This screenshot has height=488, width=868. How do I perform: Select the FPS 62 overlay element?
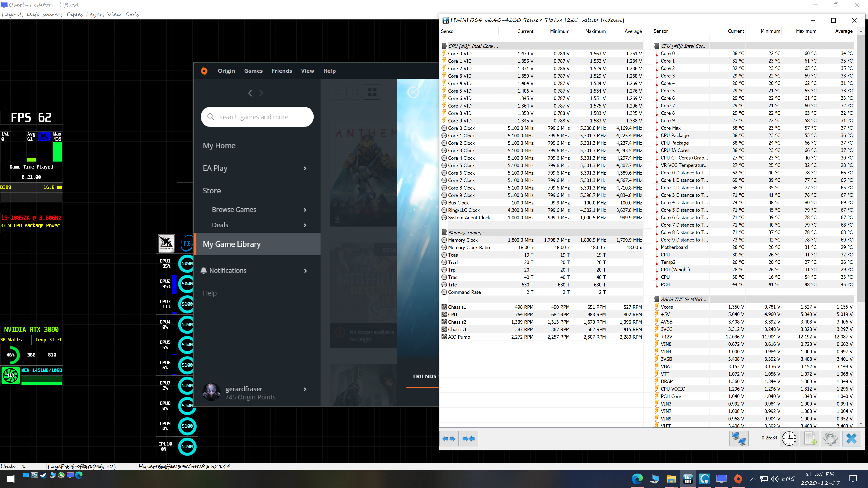point(31,117)
